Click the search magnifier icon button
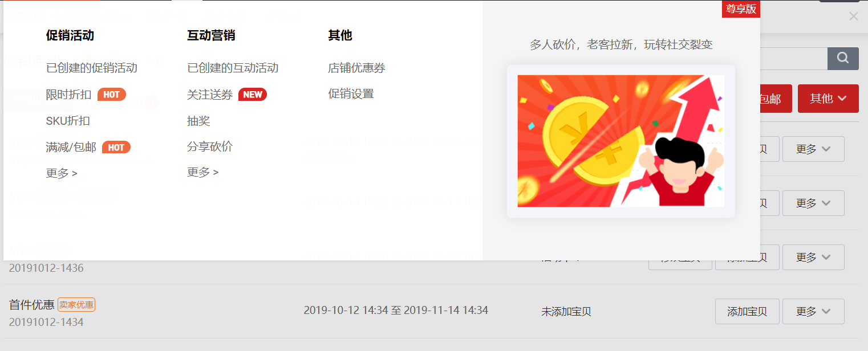Screen dimensions: 868x351 [843, 59]
